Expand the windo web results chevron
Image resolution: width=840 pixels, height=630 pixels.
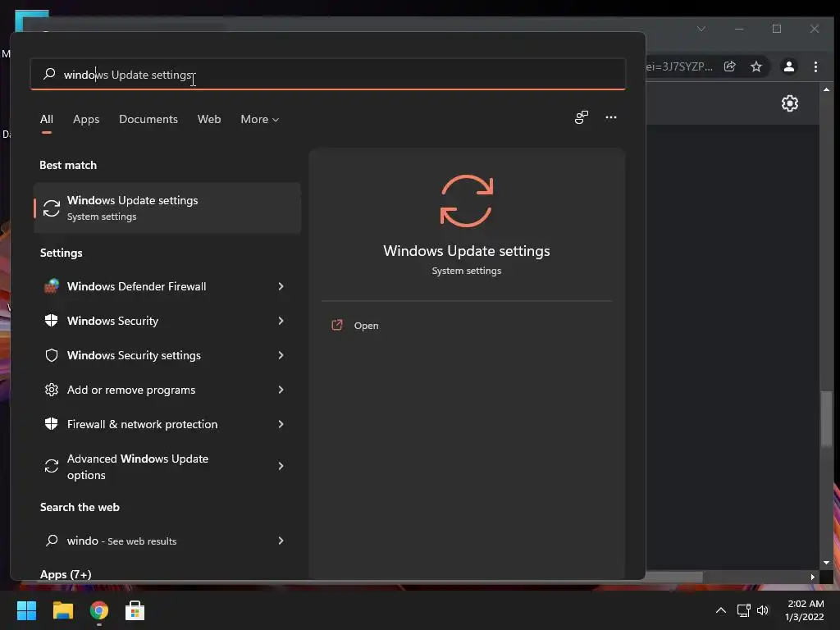coord(281,541)
